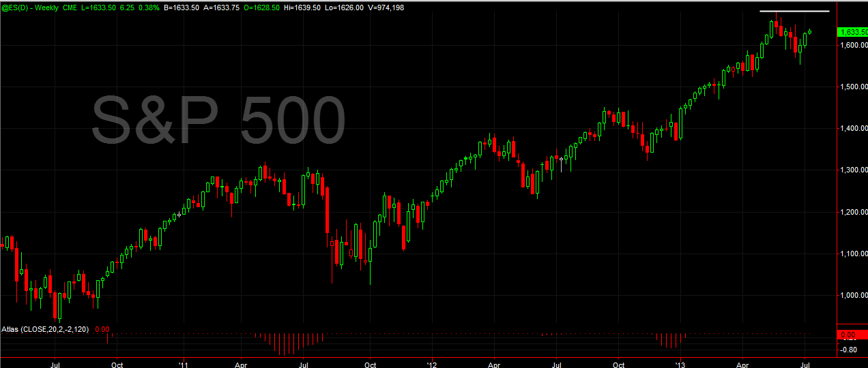
Task: Click the '12 year label on time axis
Action: click(x=431, y=364)
